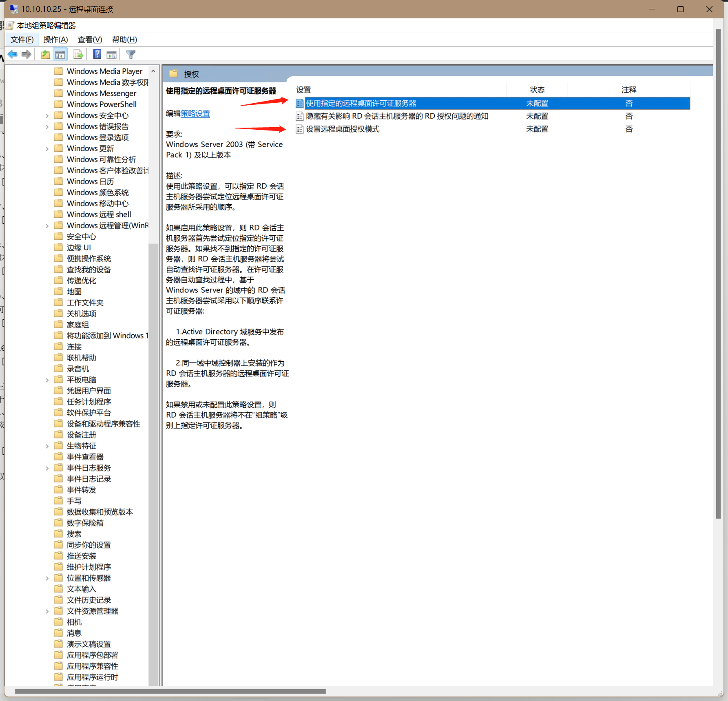Click the Forward arrow toolbar icon

27,54
